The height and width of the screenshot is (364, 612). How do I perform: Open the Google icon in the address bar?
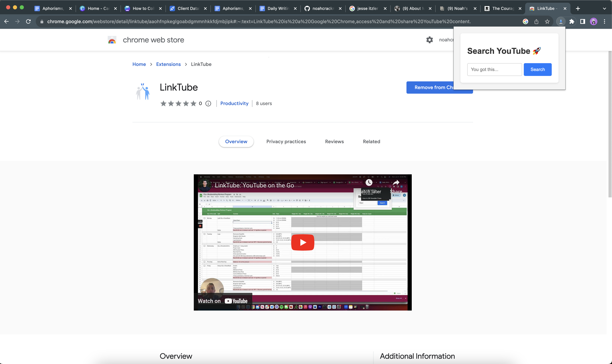tap(525, 22)
